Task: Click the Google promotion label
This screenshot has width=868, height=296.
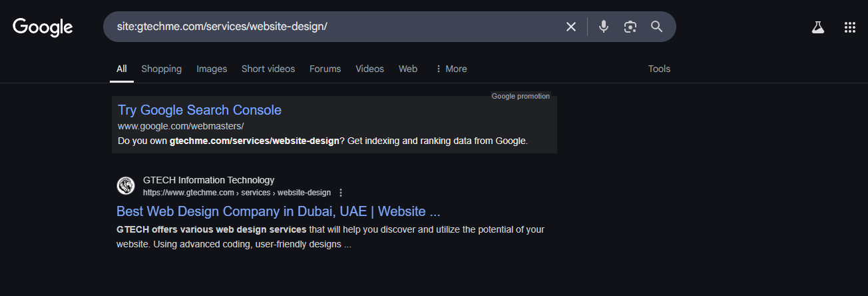Action: (521, 96)
